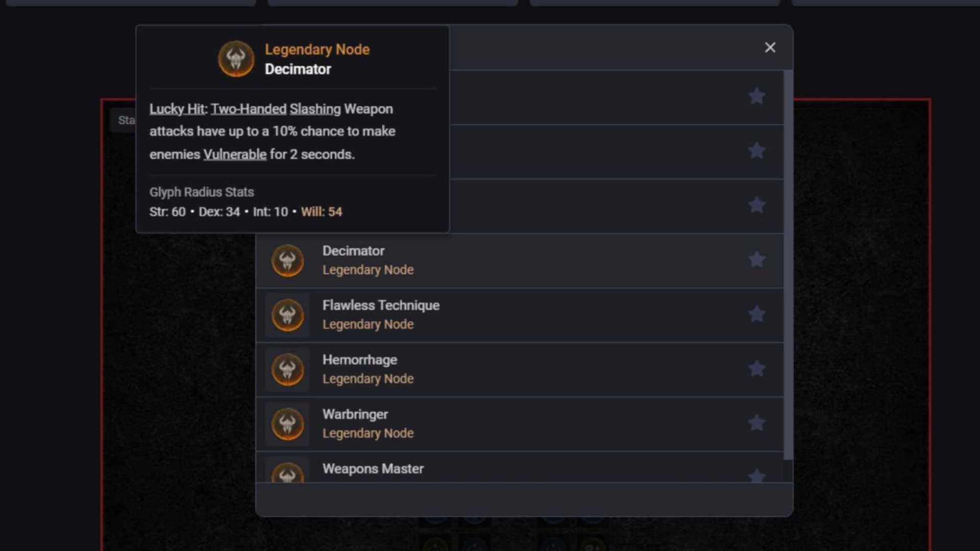Screen dimensions: 980x551
Task: Toggle favorite star for Decimator node
Action: (x=756, y=260)
